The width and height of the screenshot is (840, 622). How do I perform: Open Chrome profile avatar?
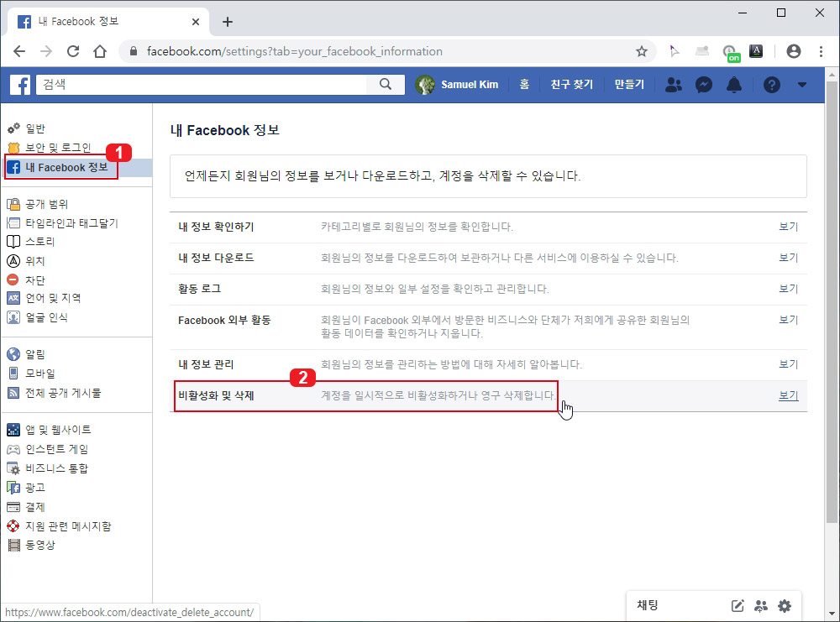tap(794, 51)
